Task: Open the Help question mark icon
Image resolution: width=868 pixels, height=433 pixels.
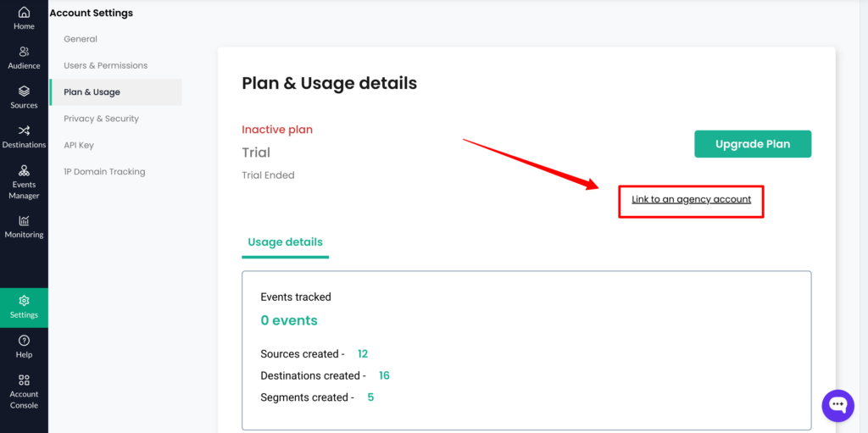Action: 24,341
